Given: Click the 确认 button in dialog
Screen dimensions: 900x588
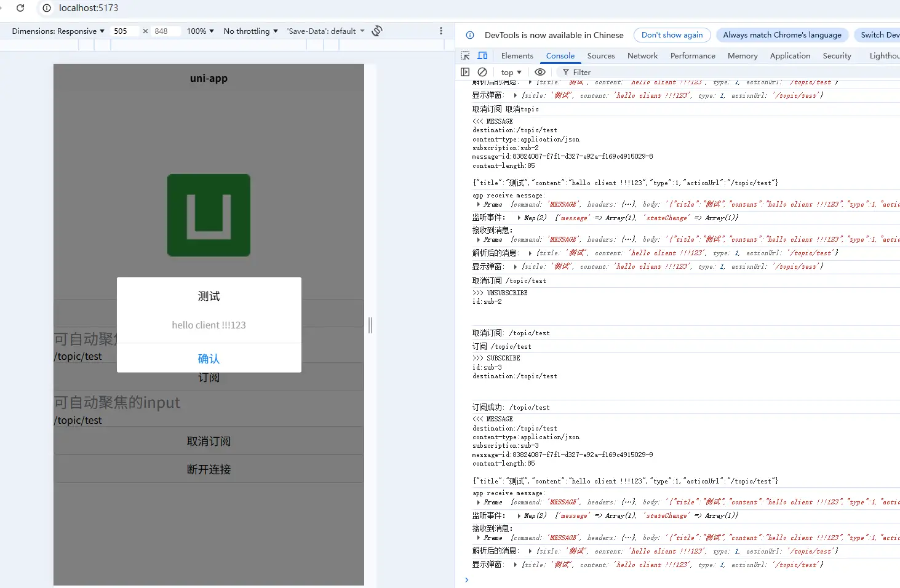Looking at the screenshot, I should (209, 359).
